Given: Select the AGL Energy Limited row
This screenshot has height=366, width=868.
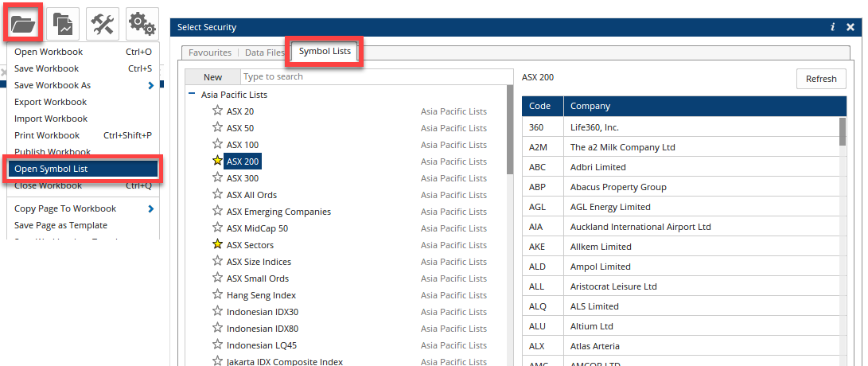Looking at the screenshot, I should pos(680,207).
